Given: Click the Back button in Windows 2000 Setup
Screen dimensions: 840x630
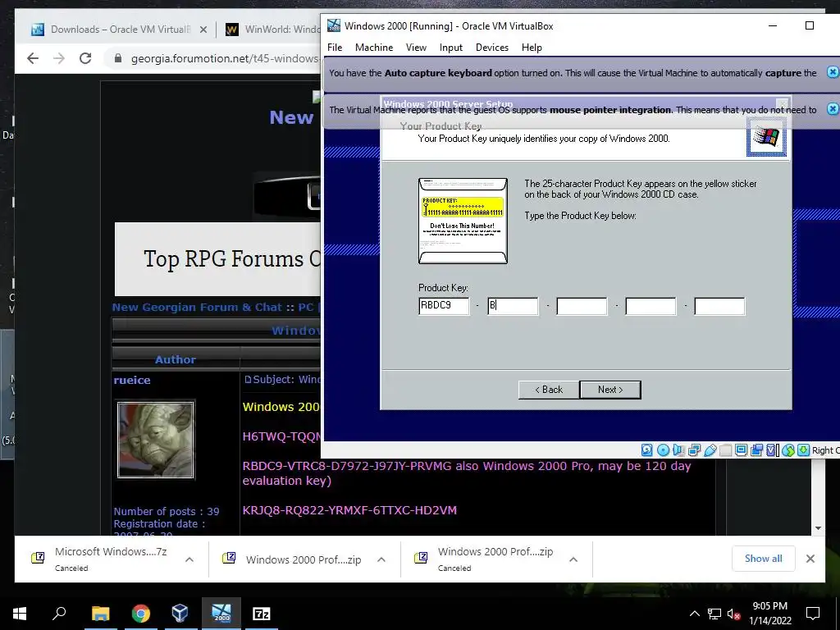Looking at the screenshot, I should 549,390.
